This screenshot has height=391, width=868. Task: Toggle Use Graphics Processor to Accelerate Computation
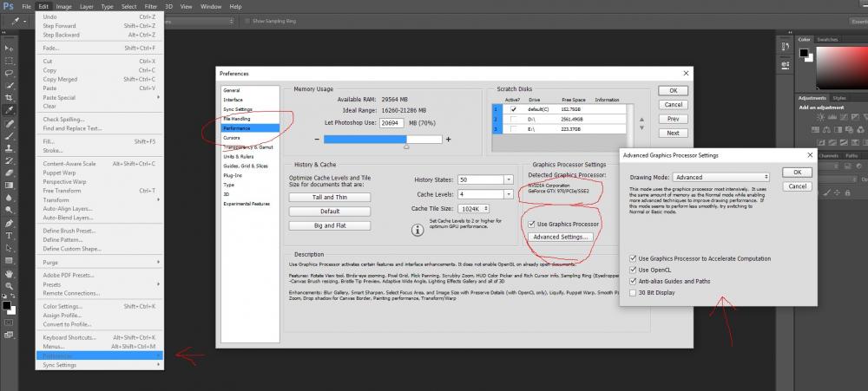coord(633,258)
